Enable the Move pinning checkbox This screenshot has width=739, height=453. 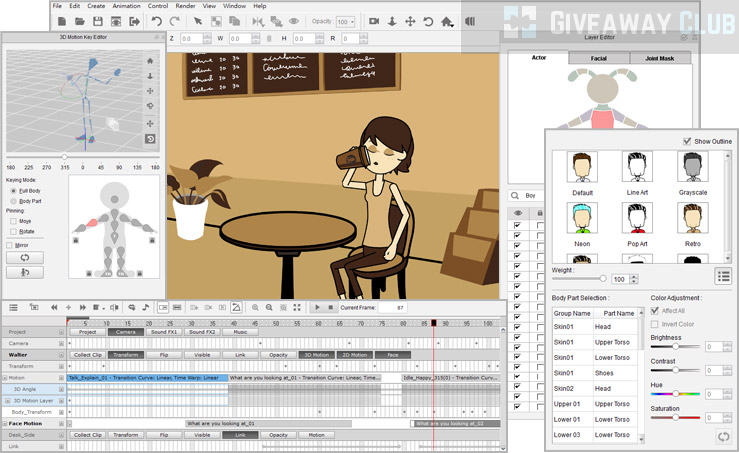point(13,221)
